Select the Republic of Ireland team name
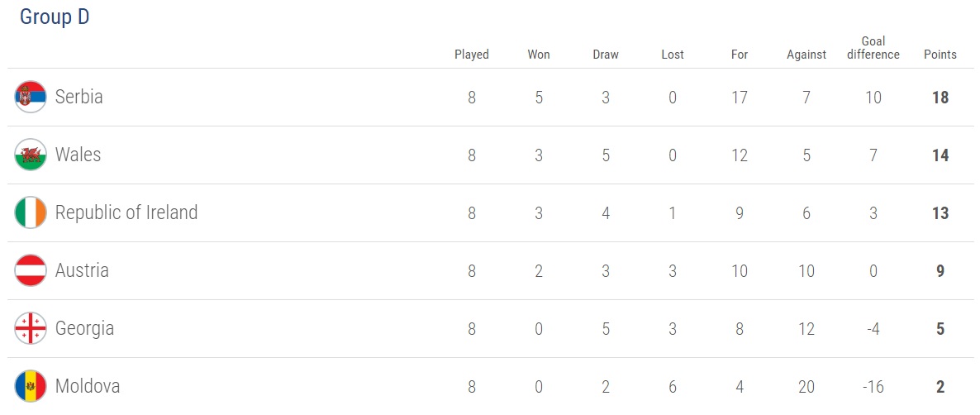Viewport: 980px width, 415px height. 126,213
